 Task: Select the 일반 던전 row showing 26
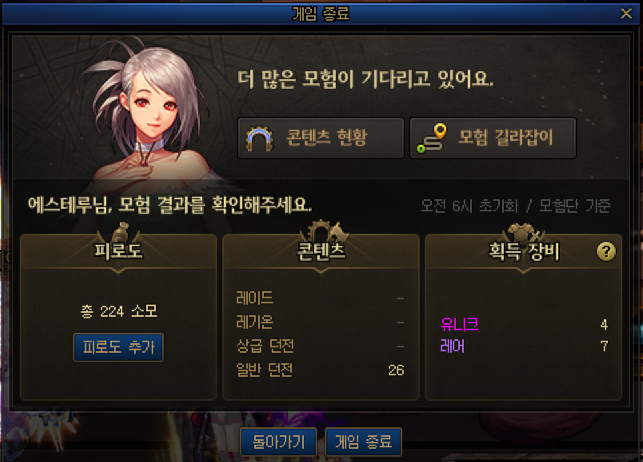pyautogui.click(x=320, y=370)
